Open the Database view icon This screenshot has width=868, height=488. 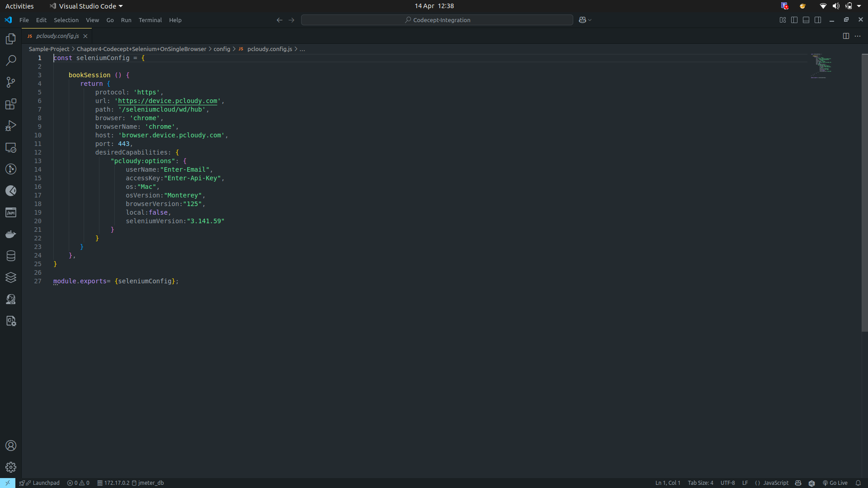11,256
